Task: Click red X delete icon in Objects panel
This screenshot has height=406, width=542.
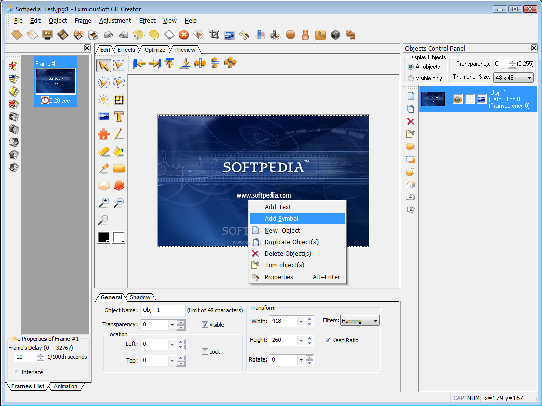Action: pyautogui.click(x=410, y=121)
